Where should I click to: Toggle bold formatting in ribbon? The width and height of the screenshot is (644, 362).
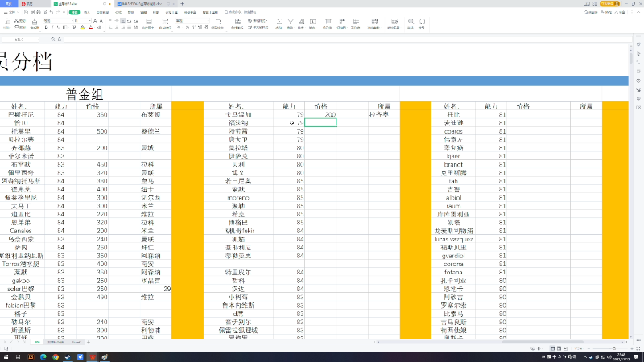click(x=47, y=27)
